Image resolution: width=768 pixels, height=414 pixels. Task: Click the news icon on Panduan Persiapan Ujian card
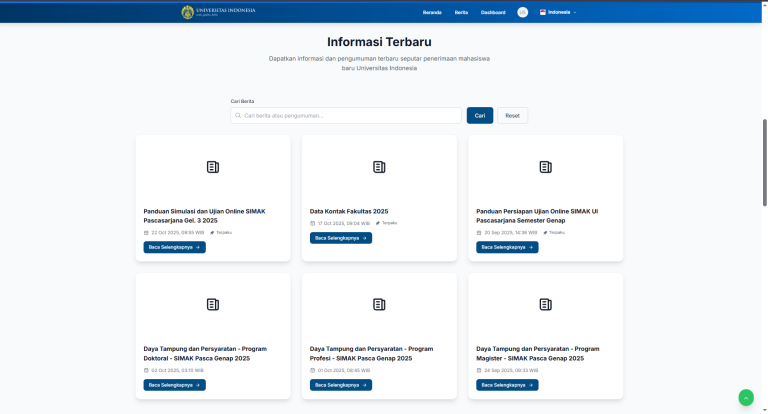pos(545,167)
